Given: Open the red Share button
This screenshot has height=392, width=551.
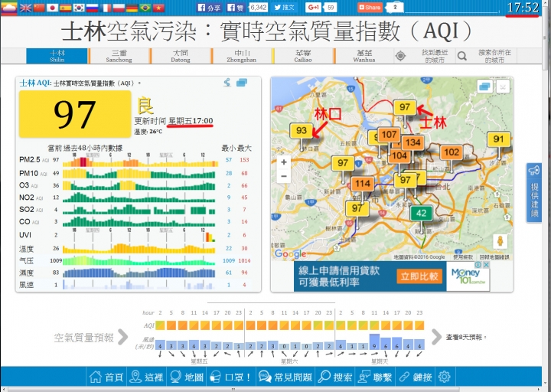Looking at the screenshot, I should tap(370, 8).
